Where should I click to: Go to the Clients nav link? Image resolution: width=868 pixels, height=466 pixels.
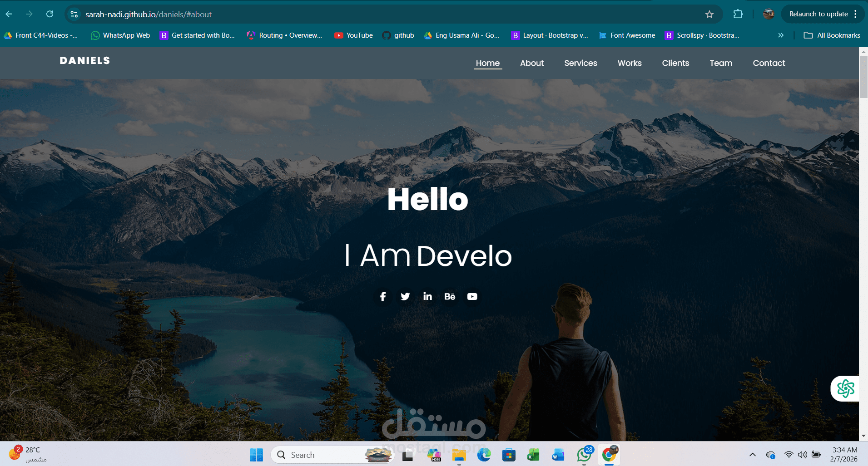[675, 63]
